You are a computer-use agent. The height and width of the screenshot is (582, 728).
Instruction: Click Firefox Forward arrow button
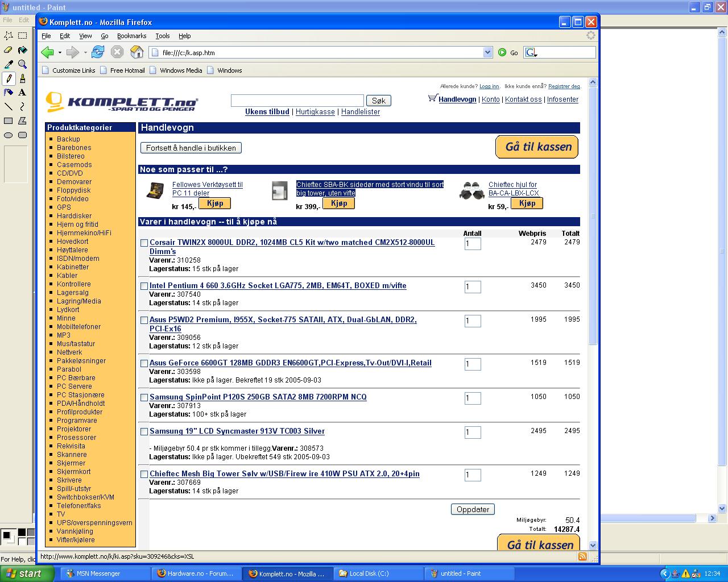72,52
